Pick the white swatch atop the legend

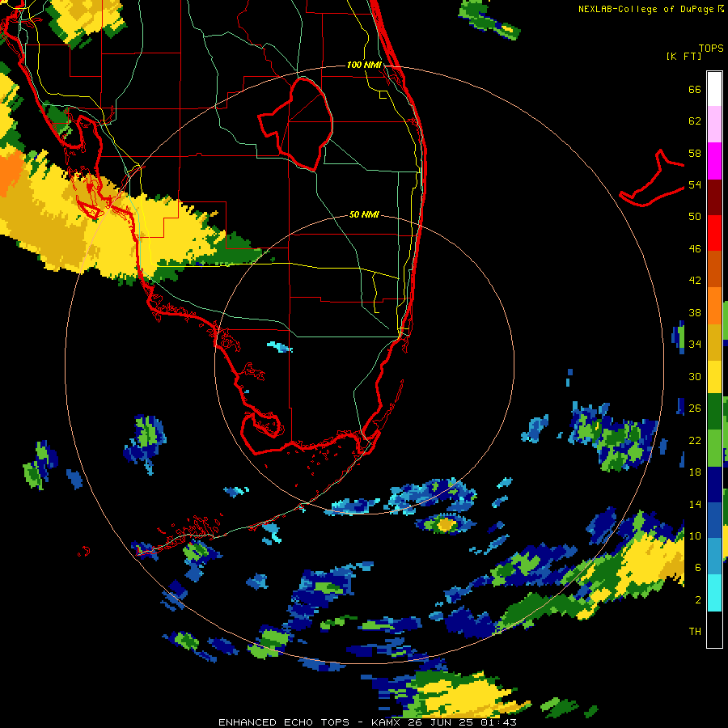coord(714,89)
